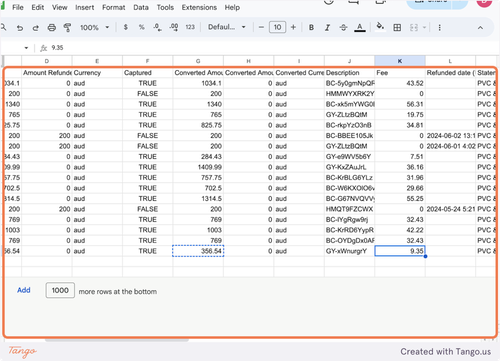The height and width of the screenshot is (361, 500).
Task: Click the rows count field showing 1000
Action: (x=60, y=290)
